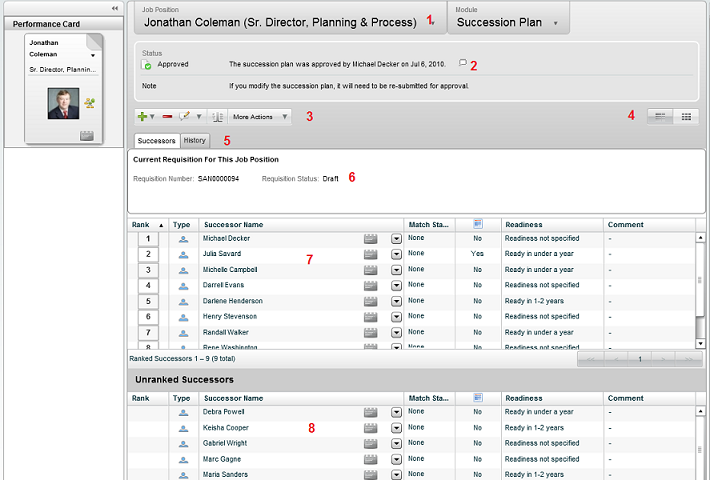Open talent card icon for Henry Stevenson
The height and width of the screenshot is (480, 710).
coord(370,317)
